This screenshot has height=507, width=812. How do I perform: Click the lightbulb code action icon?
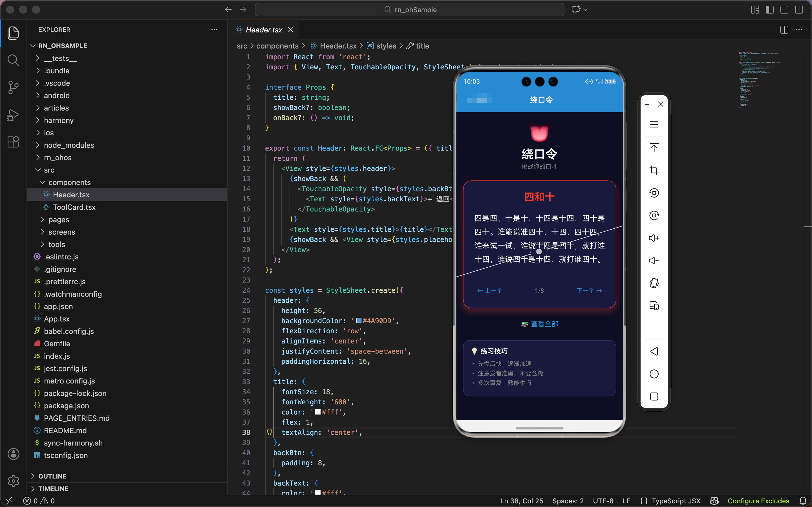pos(269,432)
